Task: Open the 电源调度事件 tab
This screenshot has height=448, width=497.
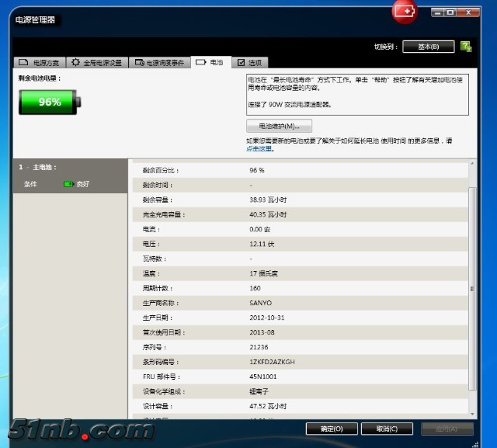Action: (159, 62)
